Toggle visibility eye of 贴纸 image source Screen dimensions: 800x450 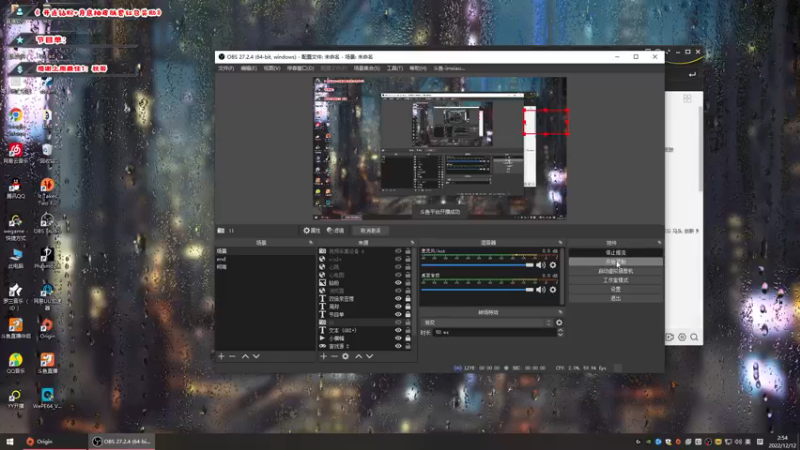point(398,283)
